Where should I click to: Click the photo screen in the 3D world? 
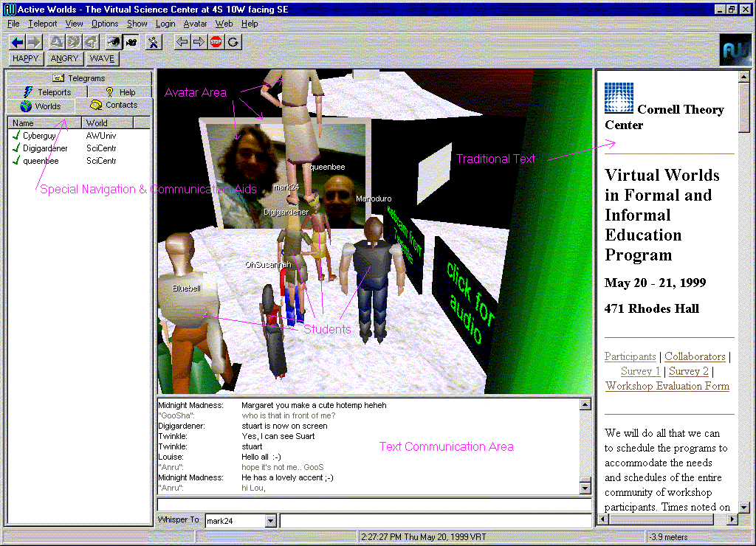[286, 173]
